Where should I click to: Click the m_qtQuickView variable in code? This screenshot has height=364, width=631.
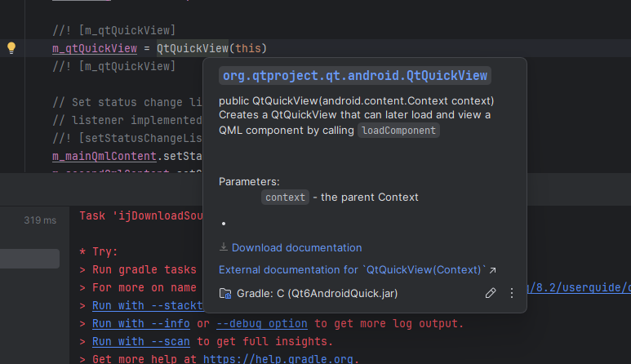tap(95, 48)
